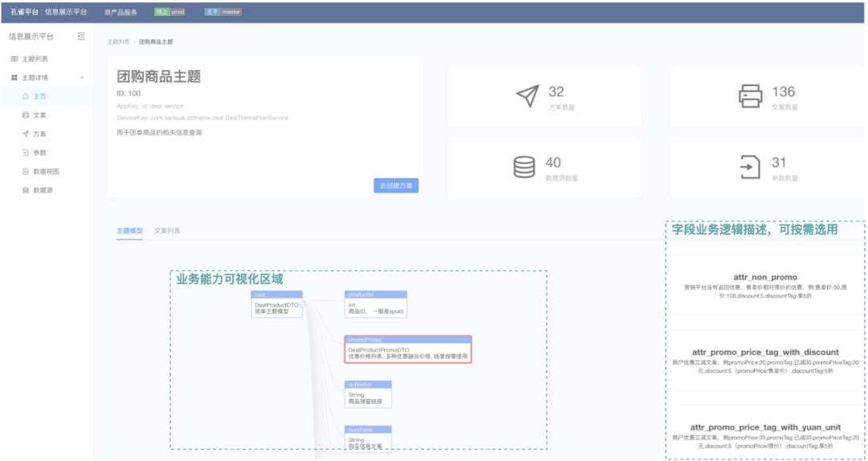868x461 pixels.
Task: Collapse the root node's expand circle
Action: (x=302, y=304)
